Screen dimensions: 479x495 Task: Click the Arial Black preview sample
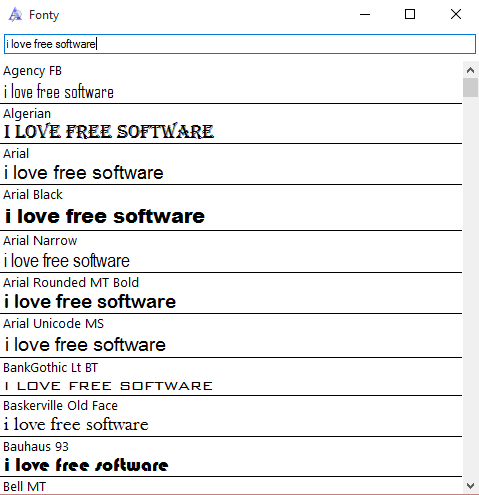coord(105,216)
